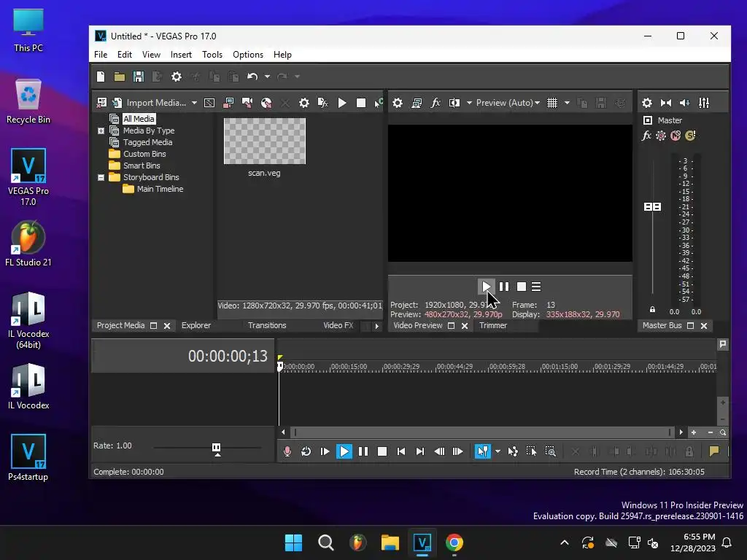Toggle Master solo icon

(690, 136)
